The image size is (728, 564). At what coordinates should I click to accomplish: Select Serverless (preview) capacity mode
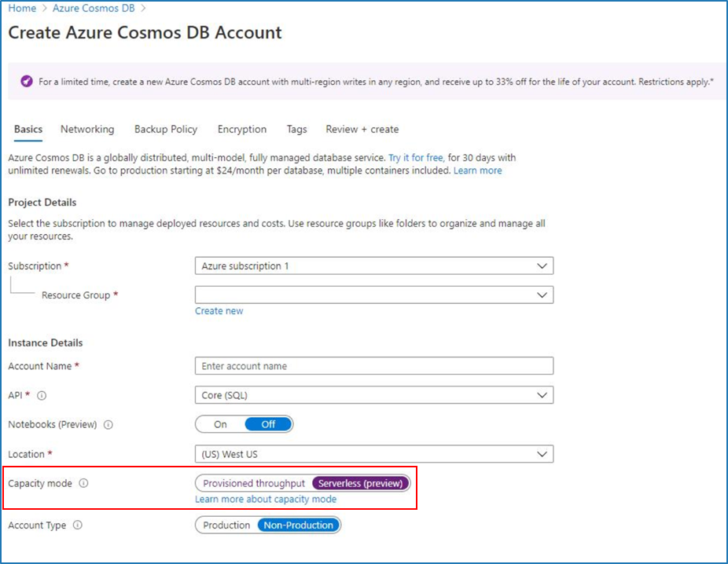[x=360, y=483]
